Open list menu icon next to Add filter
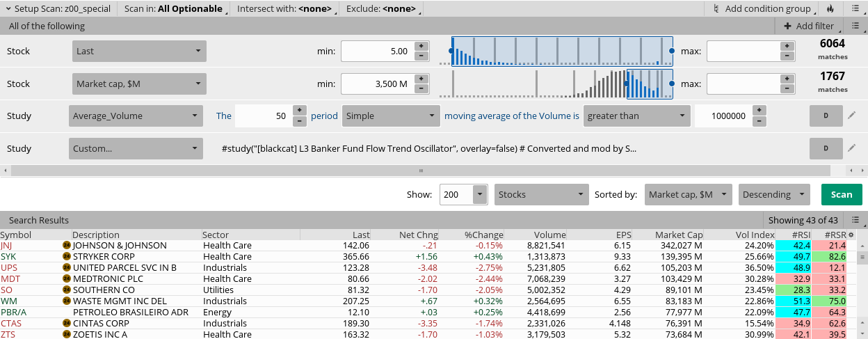Screen dimensions: 868x339 (855, 26)
